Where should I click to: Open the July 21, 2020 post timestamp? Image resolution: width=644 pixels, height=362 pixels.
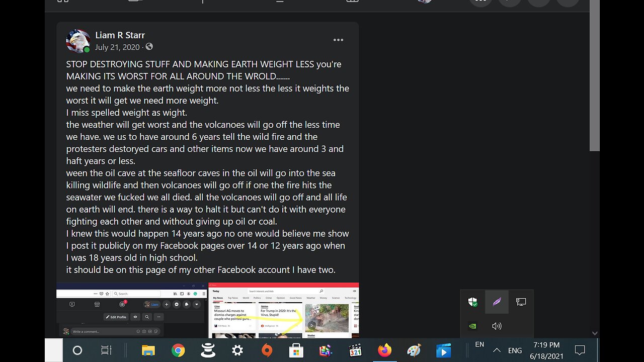(x=117, y=47)
